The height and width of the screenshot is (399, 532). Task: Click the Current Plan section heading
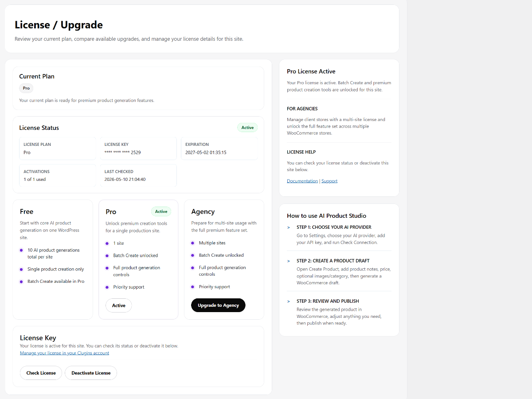[x=37, y=76]
